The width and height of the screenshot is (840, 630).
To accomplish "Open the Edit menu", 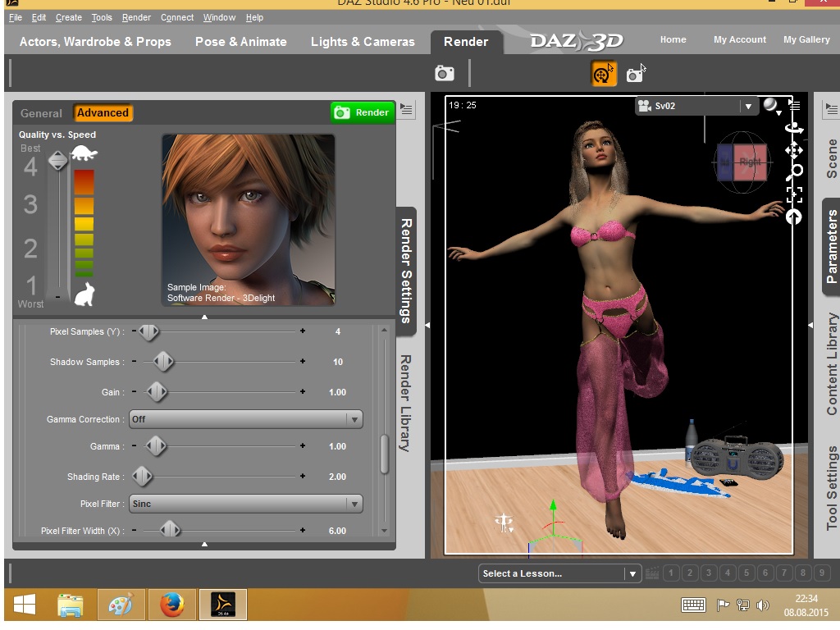I will tap(39, 18).
